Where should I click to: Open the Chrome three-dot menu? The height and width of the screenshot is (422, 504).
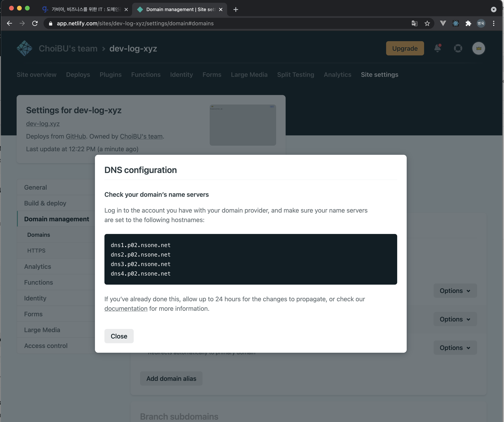pyautogui.click(x=494, y=23)
